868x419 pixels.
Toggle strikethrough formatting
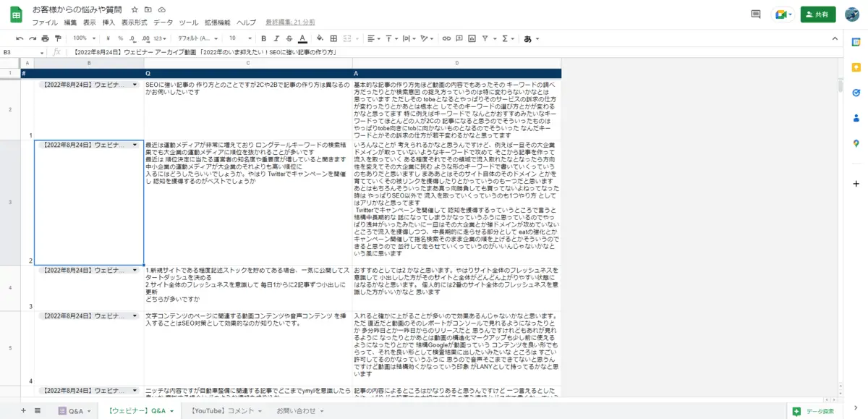click(x=289, y=38)
